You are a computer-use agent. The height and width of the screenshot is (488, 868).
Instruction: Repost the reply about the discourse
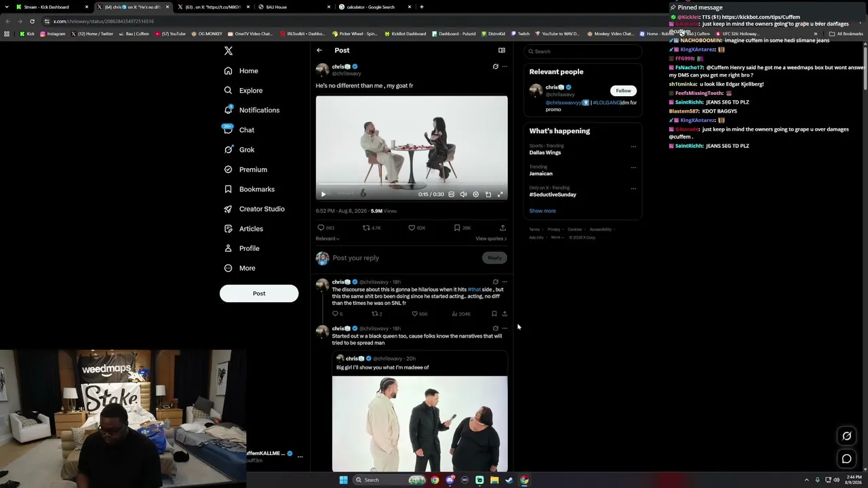(x=374, y=314)
